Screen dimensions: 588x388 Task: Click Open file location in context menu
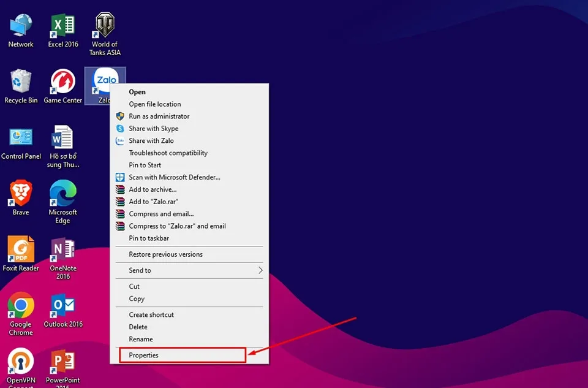point(154,104)
